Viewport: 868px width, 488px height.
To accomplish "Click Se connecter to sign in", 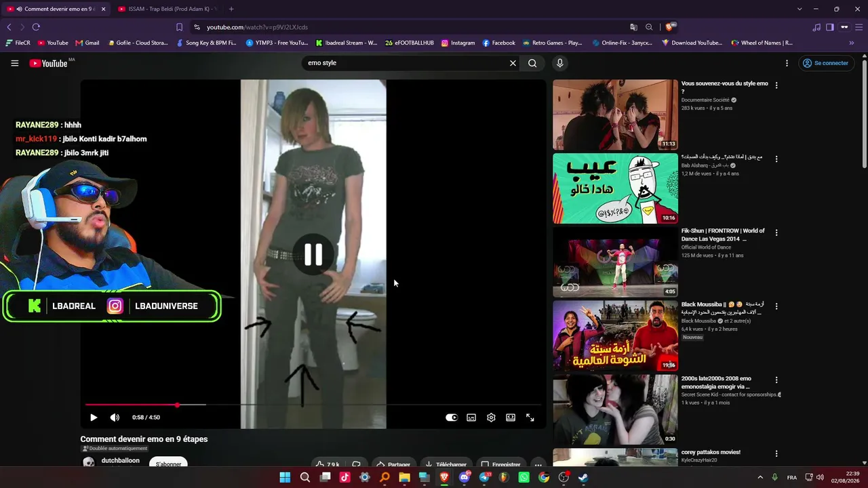I will coord(825,63).
